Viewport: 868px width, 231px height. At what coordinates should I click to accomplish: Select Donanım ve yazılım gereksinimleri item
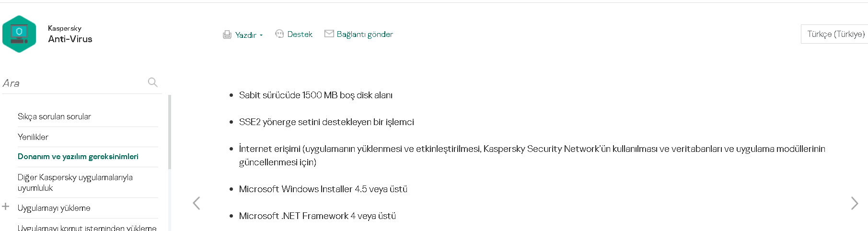click(78, 157)
